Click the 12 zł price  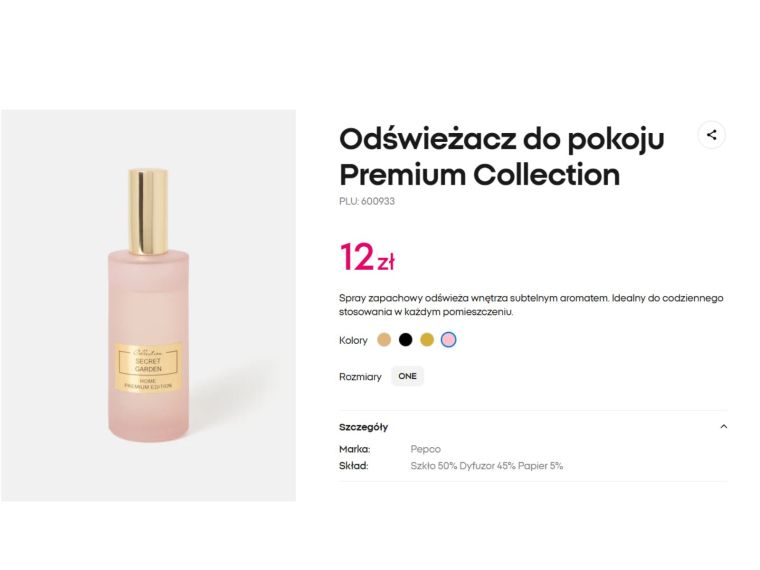[x=367, y=258]
